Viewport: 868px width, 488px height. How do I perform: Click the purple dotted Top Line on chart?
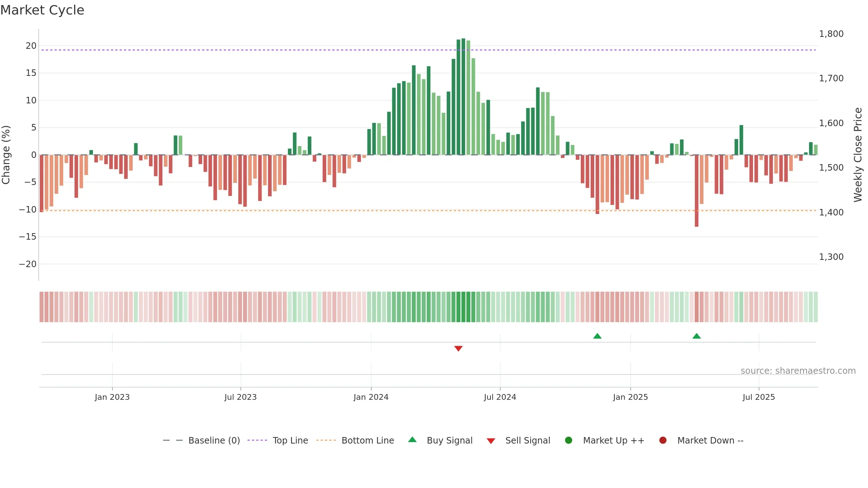coord(429,50)
